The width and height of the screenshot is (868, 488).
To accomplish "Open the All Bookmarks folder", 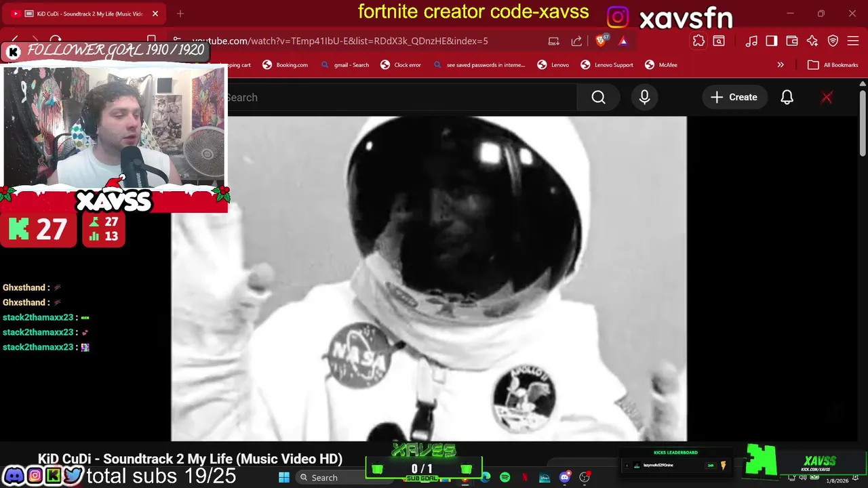I will click(x=833, y=65).
